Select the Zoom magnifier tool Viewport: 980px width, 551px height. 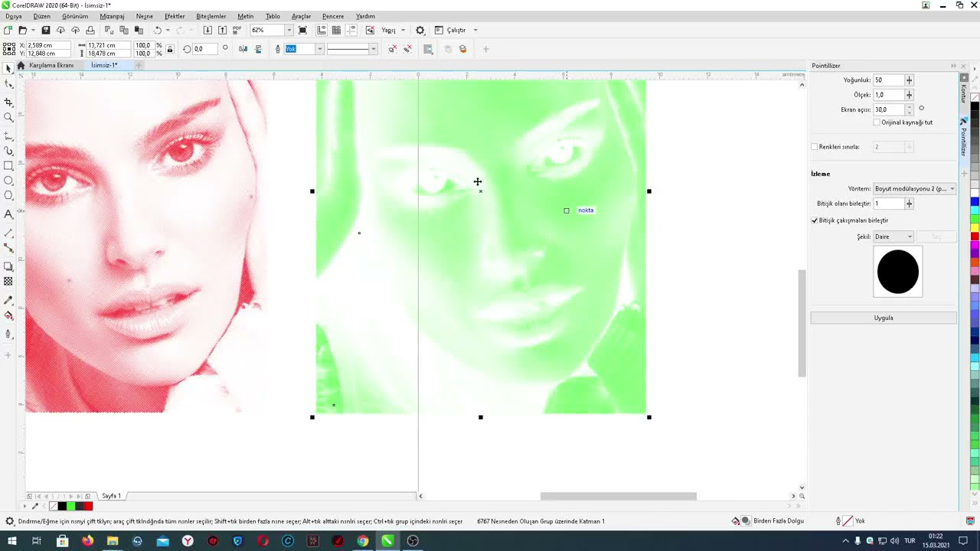coord(8,118)
